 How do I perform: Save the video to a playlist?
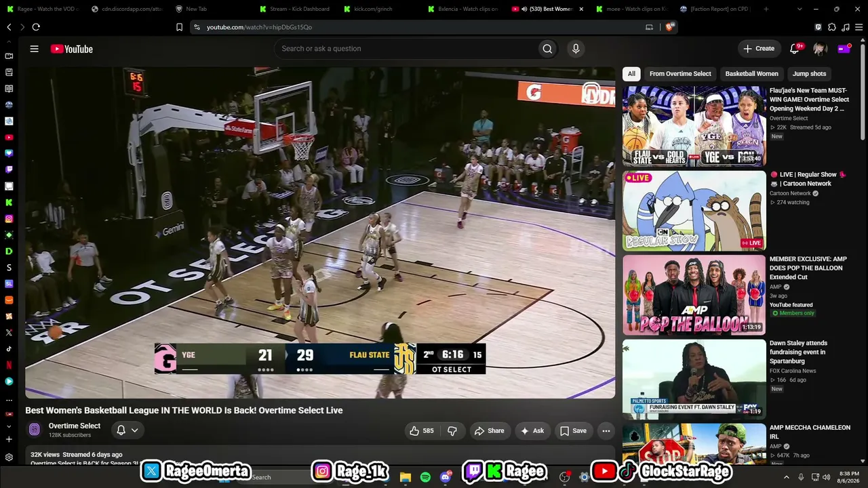[573, 431]
